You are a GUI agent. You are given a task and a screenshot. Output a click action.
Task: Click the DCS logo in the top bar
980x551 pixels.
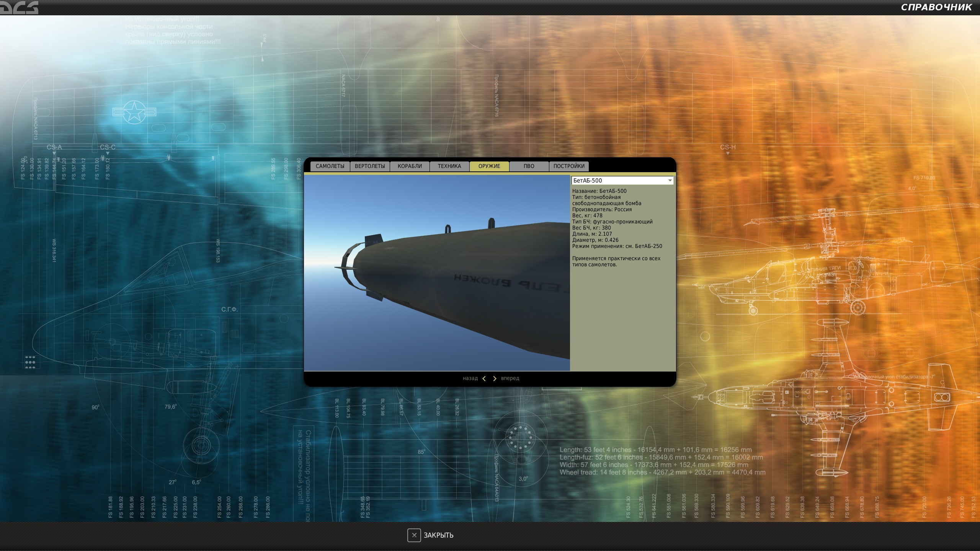point(19,7)
